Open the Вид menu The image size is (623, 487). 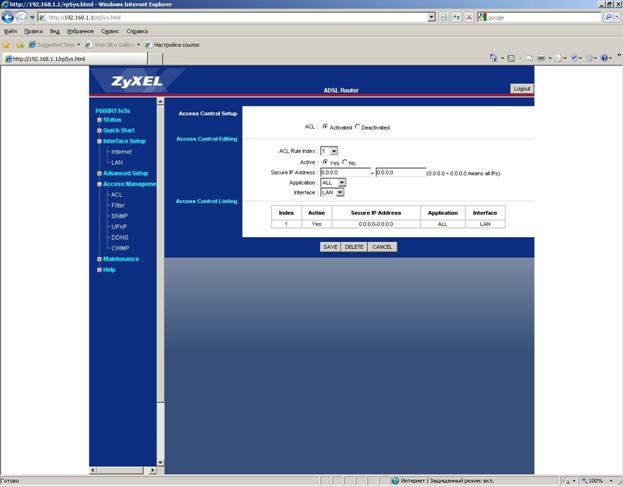pyautogui.click(x=54, y=31)
